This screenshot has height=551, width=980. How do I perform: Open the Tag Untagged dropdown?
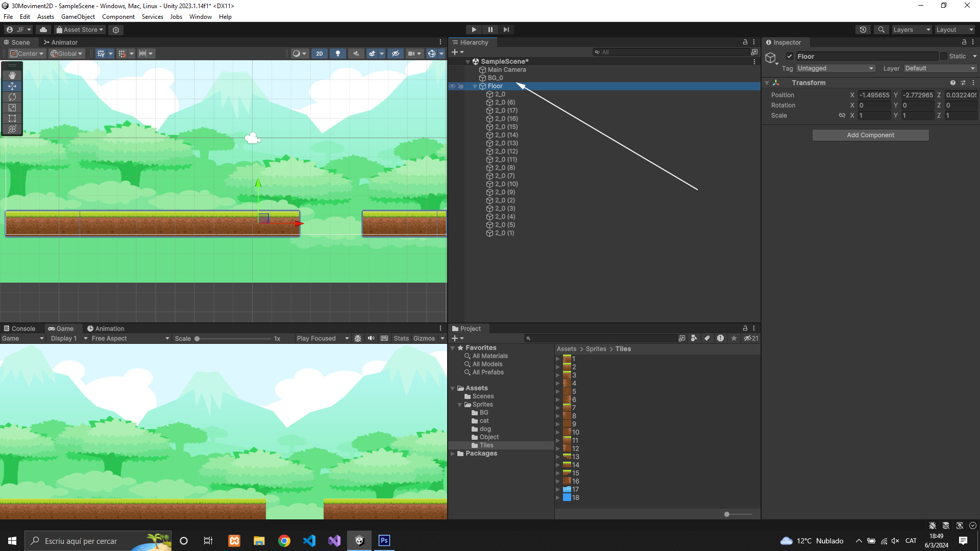click(835, 68)
